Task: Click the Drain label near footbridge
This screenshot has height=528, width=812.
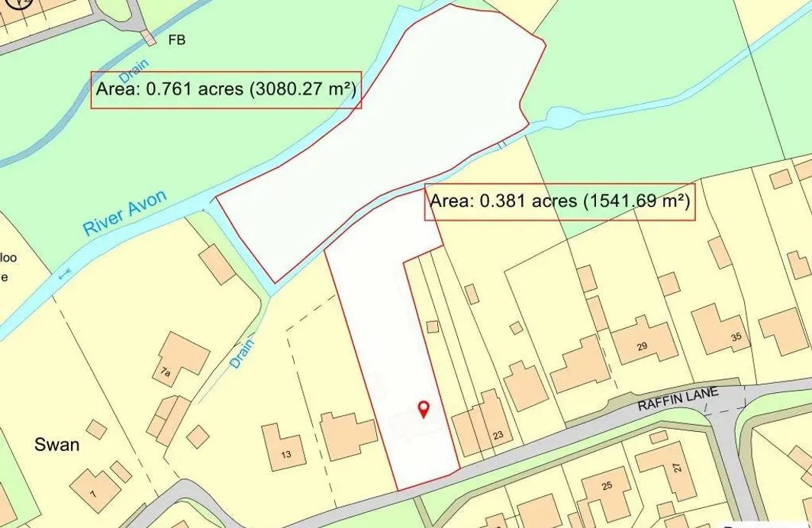Action: coord(134,71)
